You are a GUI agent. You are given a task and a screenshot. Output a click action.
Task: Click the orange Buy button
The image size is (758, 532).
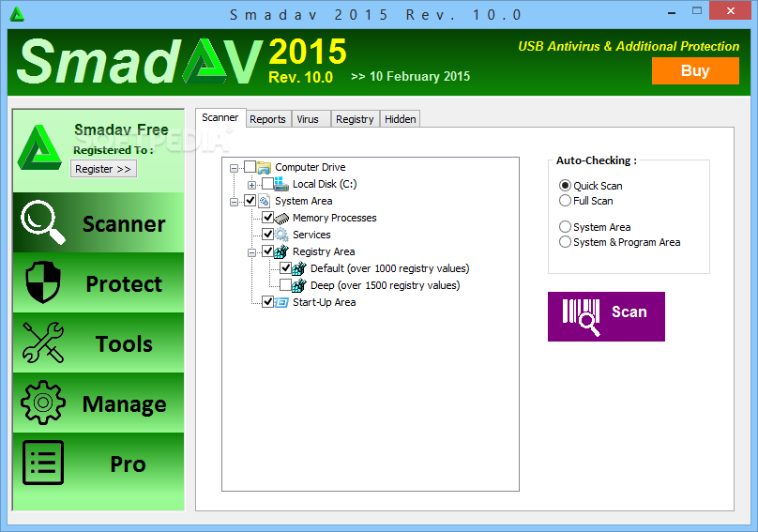(x=694, y=70)
